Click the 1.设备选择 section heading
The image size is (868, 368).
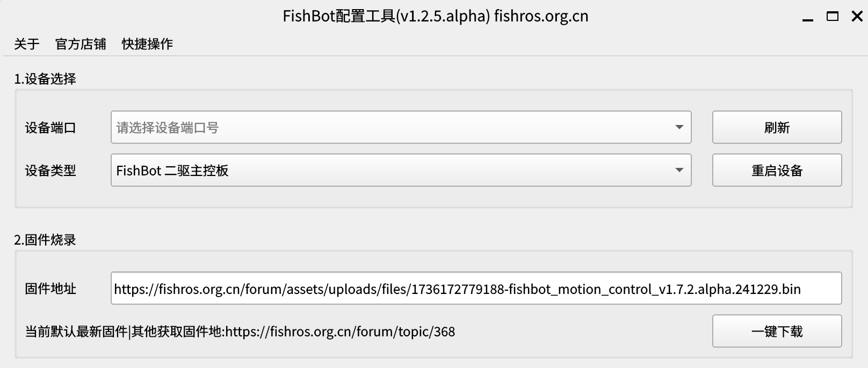[x=45, y=78]
